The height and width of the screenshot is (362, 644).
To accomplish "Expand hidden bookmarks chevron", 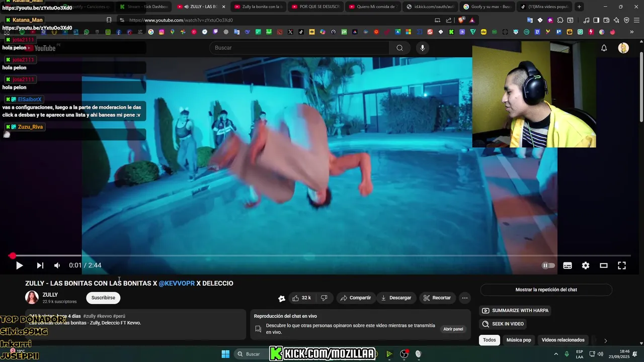I will (632, 32).
